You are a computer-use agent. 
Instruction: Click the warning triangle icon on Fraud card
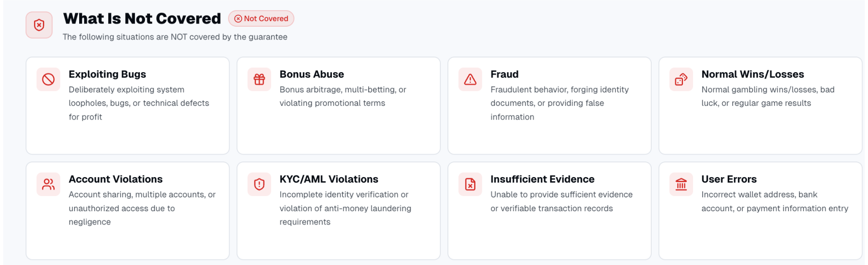(469, 79)
